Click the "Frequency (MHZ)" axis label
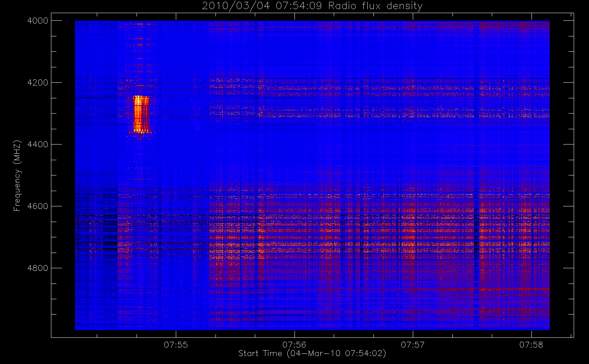Image resolution: width=589 pixels, height=364 pixels. pyautogui.click(x=17, y=175)
